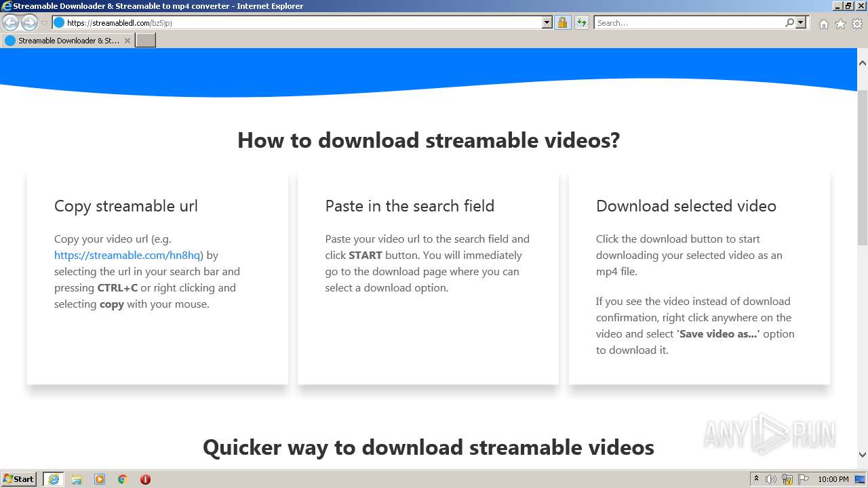The width and height of the screenshot is (868, 488).
Task: Click the page scrollbar down arrow
Action: (863, 455)
